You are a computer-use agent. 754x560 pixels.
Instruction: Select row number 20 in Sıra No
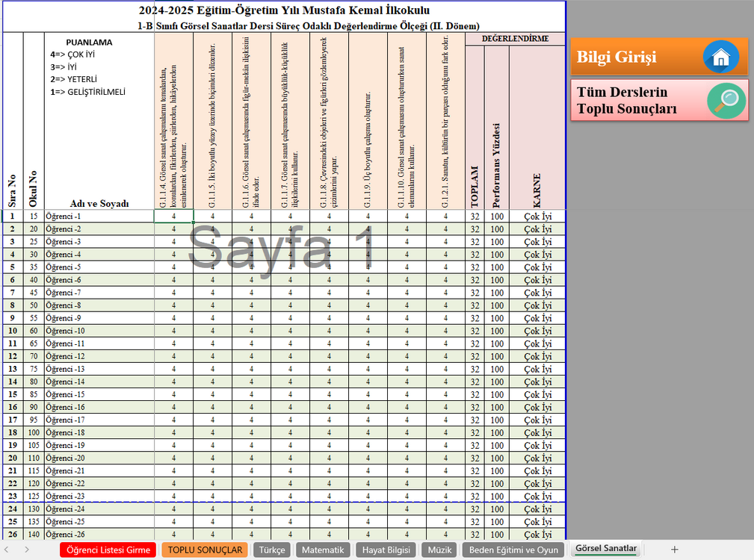(x=13, y=458)
